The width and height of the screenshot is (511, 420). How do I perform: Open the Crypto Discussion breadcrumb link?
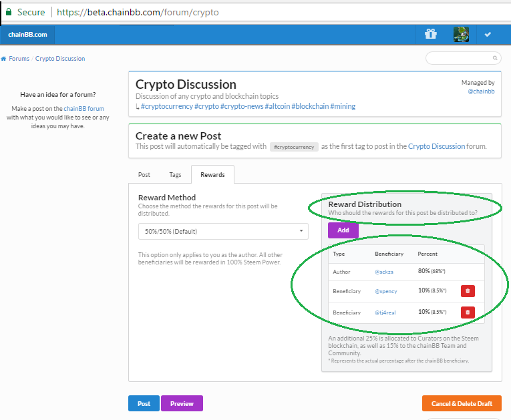click(x=60, y=59)
